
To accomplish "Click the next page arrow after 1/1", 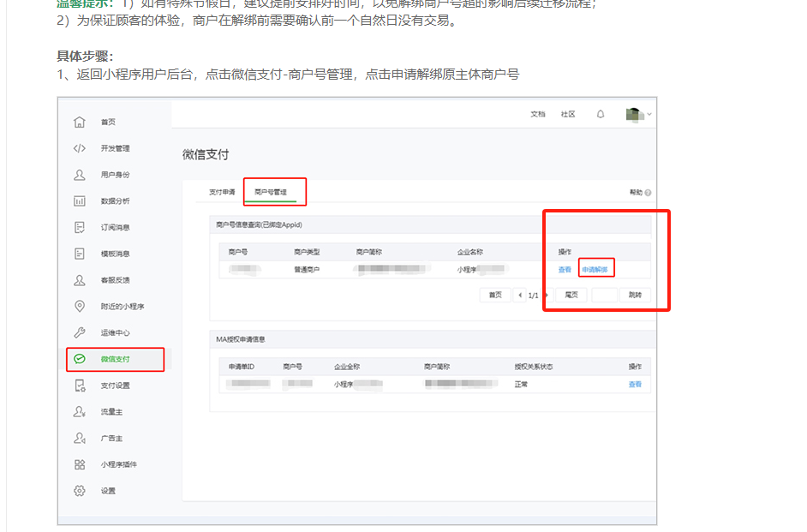I will 546,295.
